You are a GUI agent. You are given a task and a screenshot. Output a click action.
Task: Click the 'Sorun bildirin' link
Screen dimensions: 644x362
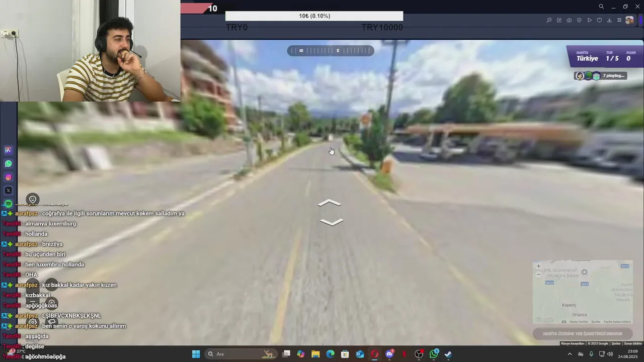coord(633,343)
